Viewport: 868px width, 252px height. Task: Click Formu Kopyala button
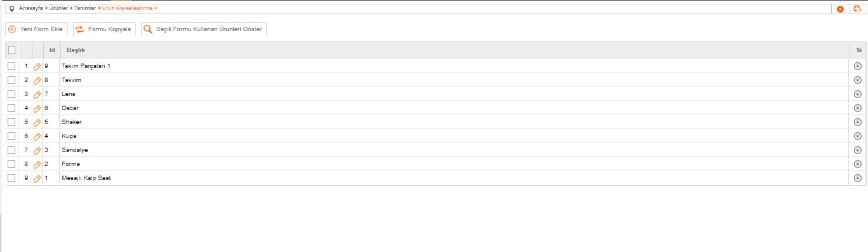pyautogui.click(x=104, y=29)
